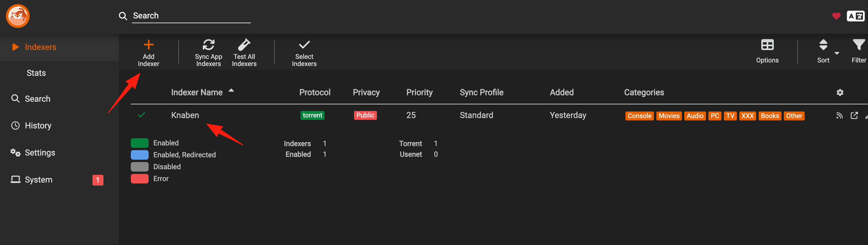This screenshot has height=245, width=868.
Task: Open Knaben RSS feed icon
Action: pyautogui.click(x=839, y=116)
